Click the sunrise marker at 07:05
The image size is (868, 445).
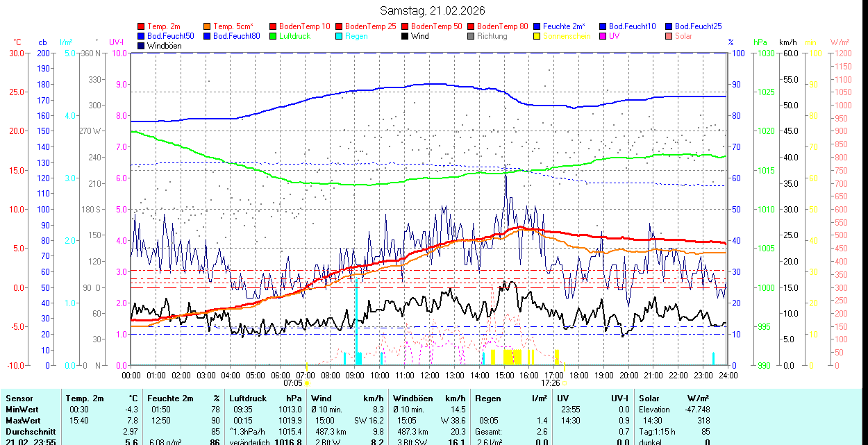pos(307,383)
